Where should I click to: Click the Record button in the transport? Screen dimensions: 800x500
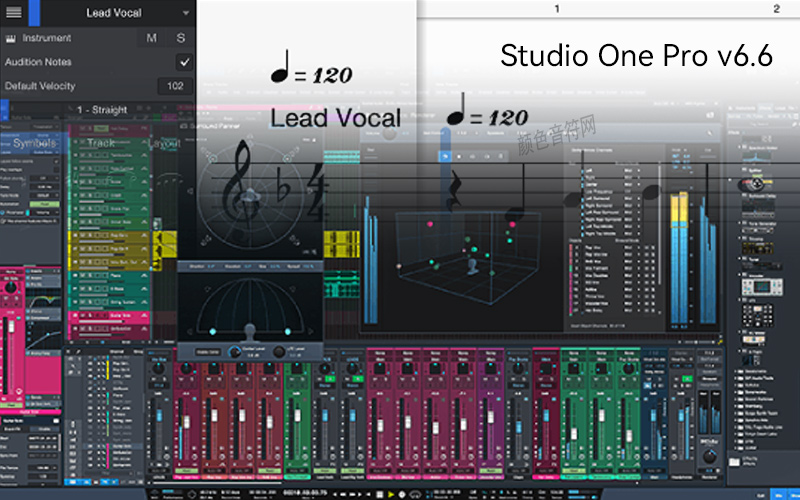402,494
